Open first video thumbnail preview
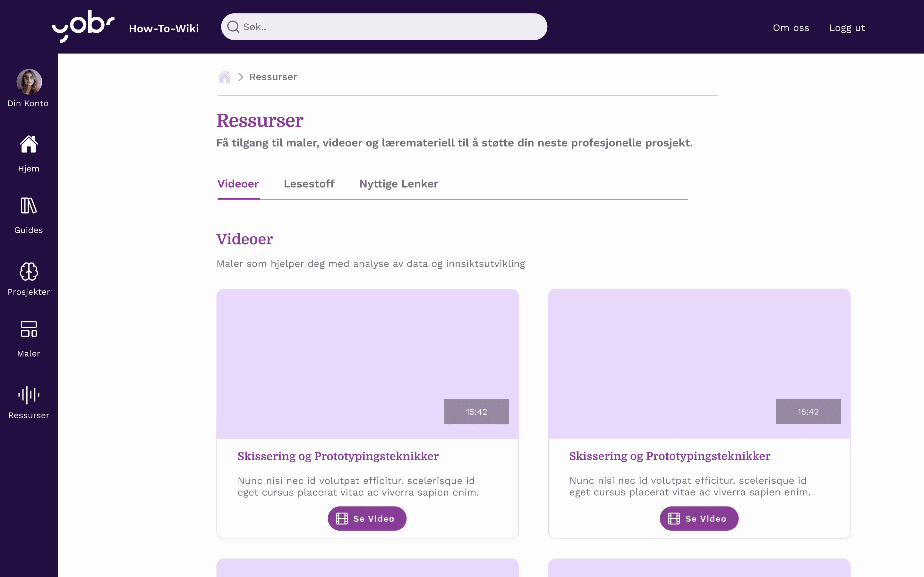Screen dimensions: 924x577 coord(367,363)
